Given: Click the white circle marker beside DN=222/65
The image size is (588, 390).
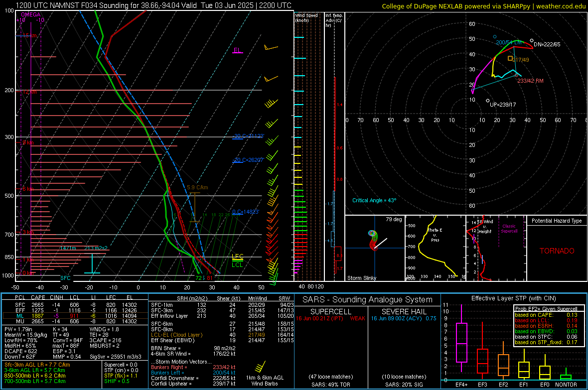Looking at the screenshot, I should pos(532,40).
